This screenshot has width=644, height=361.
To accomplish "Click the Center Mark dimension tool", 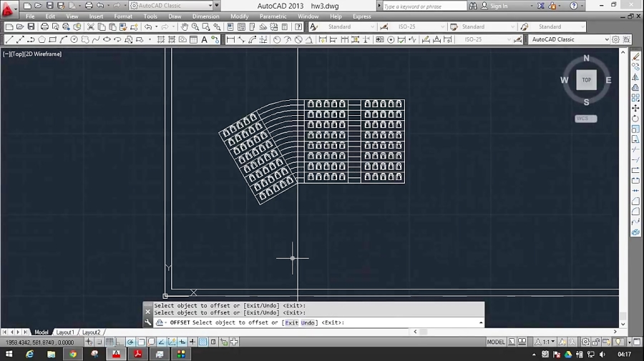I will click(x=391, y=40).
